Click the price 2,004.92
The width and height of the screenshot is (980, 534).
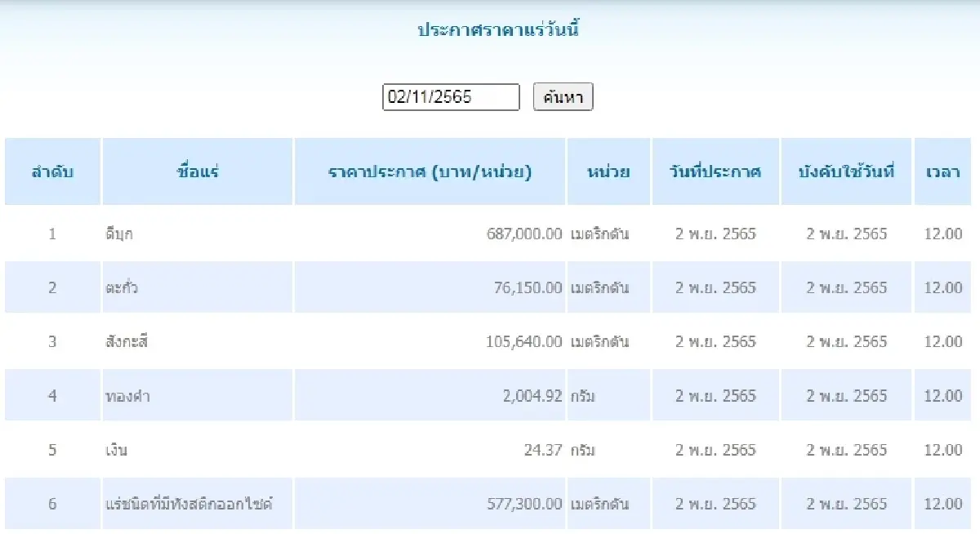coord(532,396)
